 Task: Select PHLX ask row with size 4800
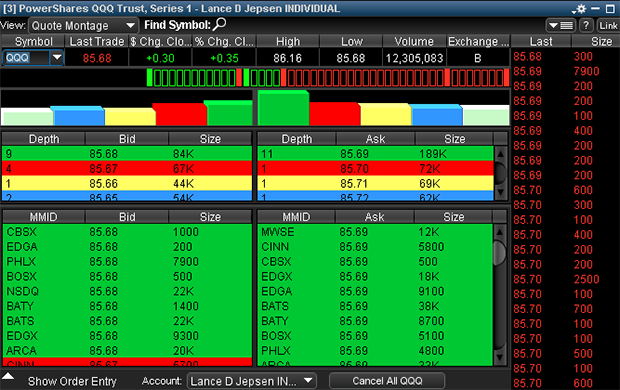click(375, 350)
